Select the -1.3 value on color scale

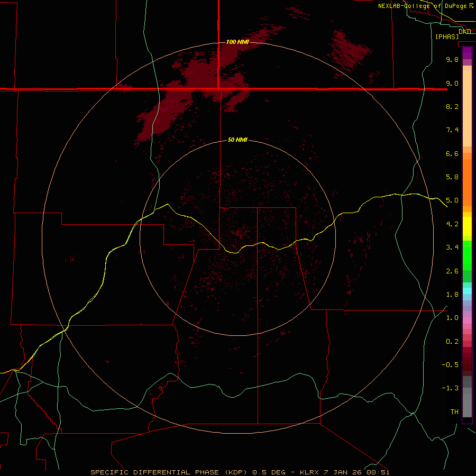(x=450, y=388)
